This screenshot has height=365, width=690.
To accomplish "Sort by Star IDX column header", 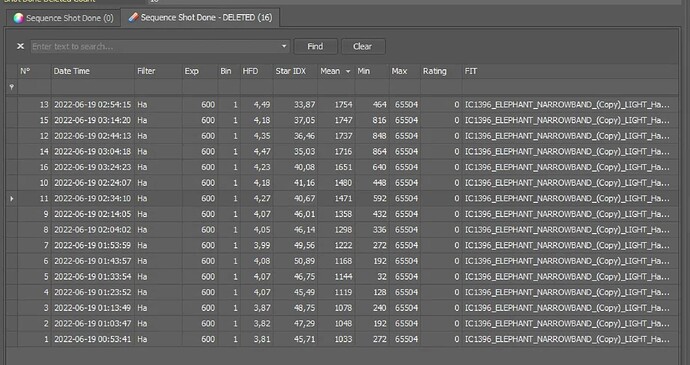I will coord(295,71).
